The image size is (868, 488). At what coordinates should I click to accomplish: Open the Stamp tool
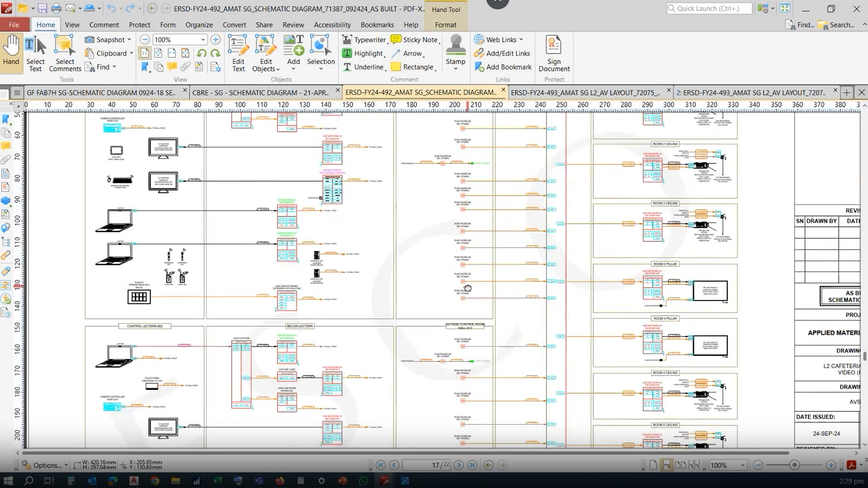455,53
